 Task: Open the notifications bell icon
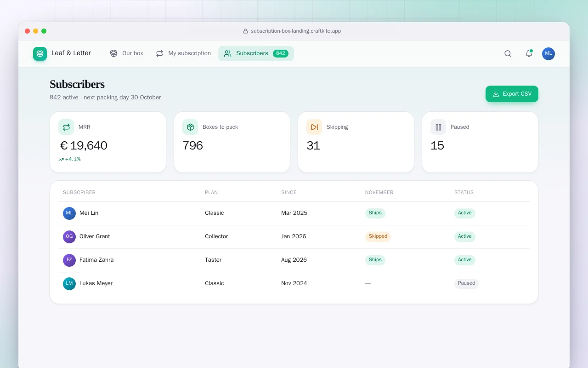[529, 54]
